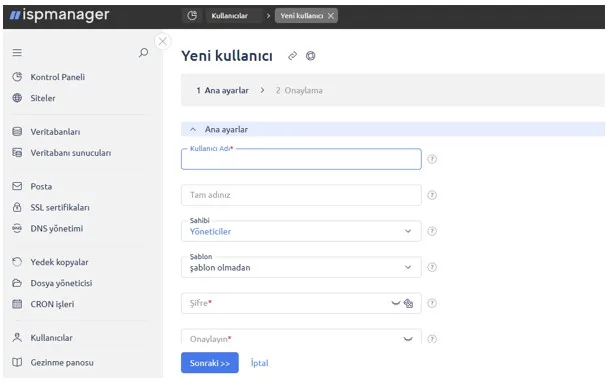Screen dimensions: 607x382
Task: Toggle visibility in Onaylayın field
Action: tap(408, 339)
